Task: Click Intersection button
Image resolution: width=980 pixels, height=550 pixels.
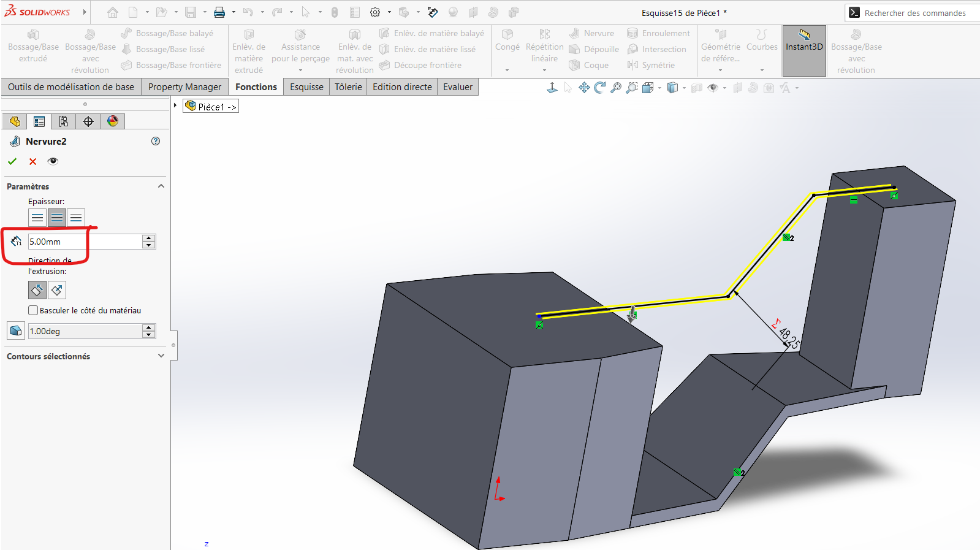Action: [x=656, y=49]
